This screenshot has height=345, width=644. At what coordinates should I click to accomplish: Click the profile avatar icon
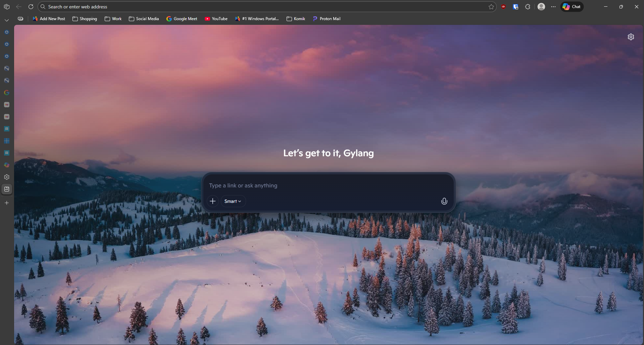click(541, 7)
